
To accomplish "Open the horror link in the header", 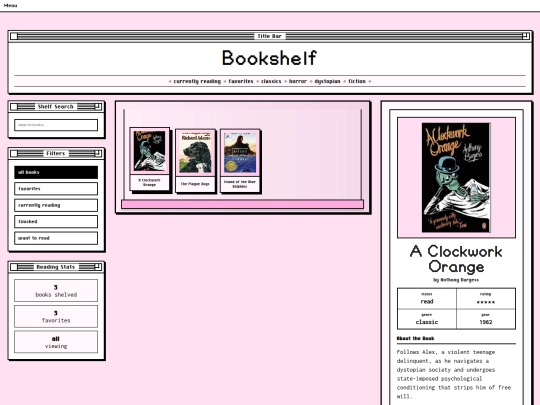I will 298,81.
